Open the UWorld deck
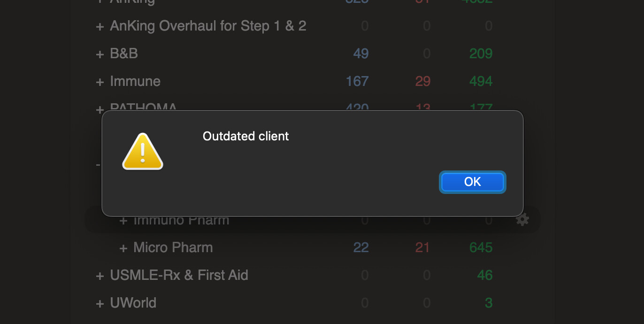The width and height of the screenshot is (644, 324). [x=133, y=303]
